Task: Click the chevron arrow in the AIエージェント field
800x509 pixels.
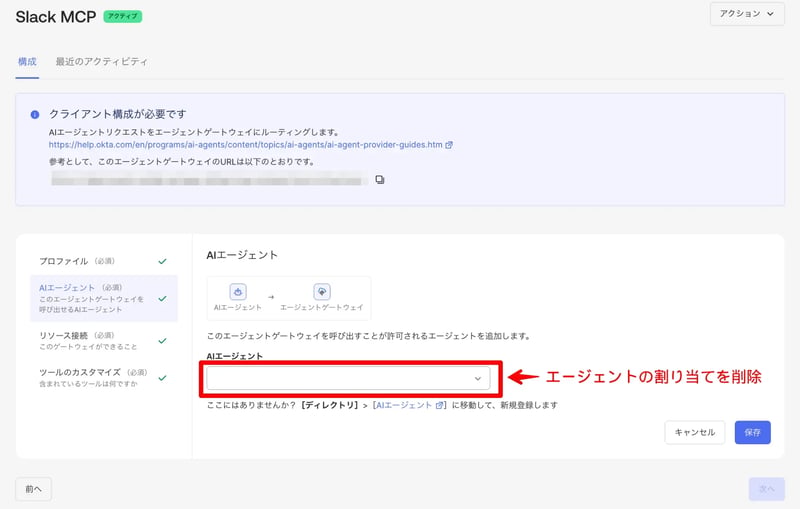Action: (x=478, y=378)
